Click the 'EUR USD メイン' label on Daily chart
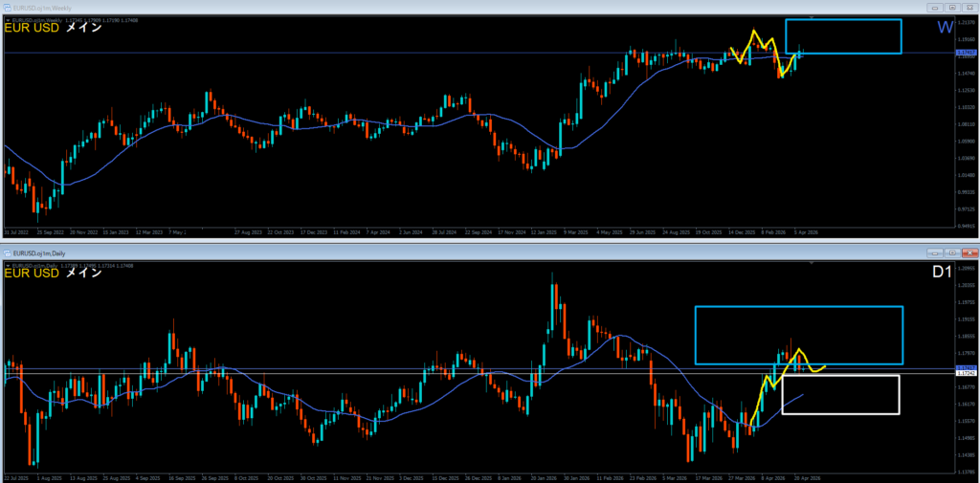The height and width of the screenshot is (483, 980). 54,273
